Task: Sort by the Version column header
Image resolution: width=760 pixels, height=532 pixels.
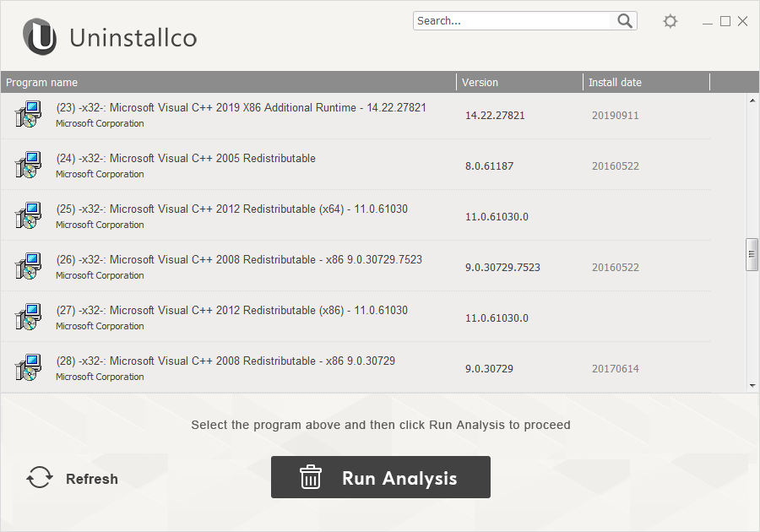Action: click(x=519, y=83)
